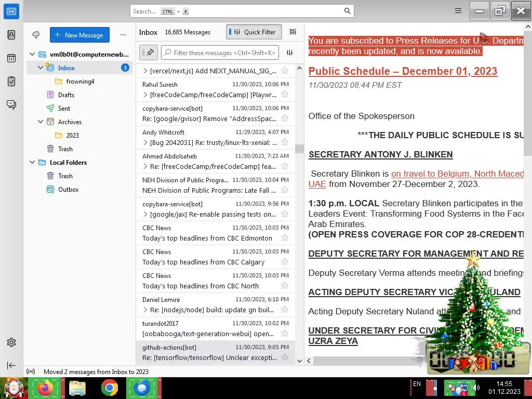
Task: Star the Daniel Lemire nodejs message
Action: [285, 310]
